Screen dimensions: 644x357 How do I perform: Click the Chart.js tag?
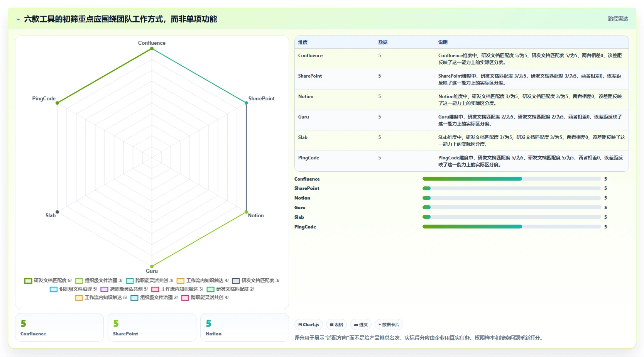pos(309,325)
